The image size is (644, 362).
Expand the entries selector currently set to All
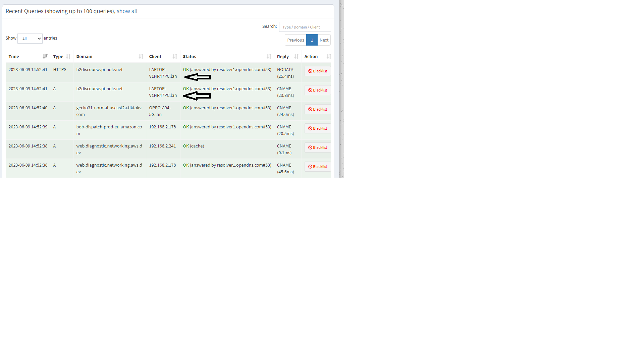pos(30,39)
